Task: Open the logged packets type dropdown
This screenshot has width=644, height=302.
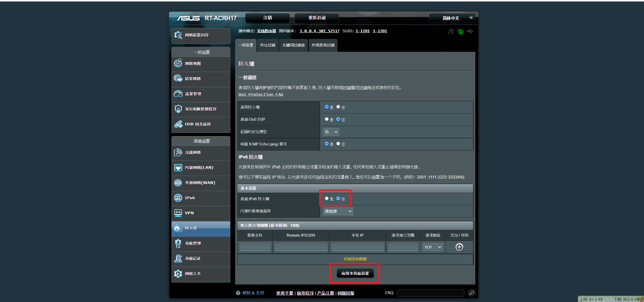Action: click(331, 132)
